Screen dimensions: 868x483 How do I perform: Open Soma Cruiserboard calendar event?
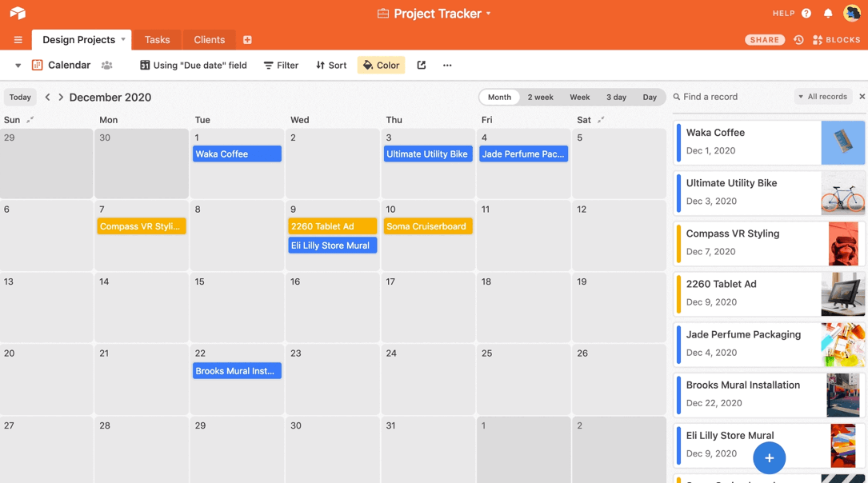pyautogui.click(x=428, y=226)
